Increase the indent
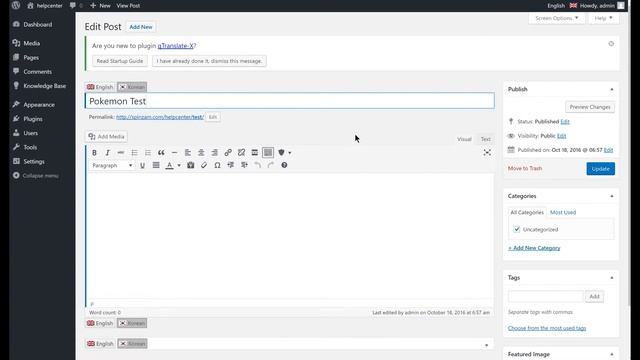Image resolution: width=640 pixels, height=360 pixels. pyautogui.click(x=244, y=165)
